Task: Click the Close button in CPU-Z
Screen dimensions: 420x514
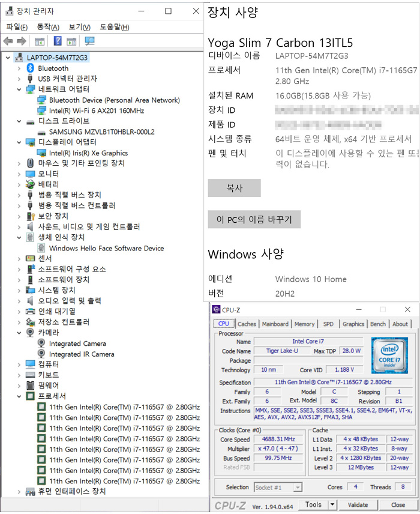Action: tap(398, 505)
